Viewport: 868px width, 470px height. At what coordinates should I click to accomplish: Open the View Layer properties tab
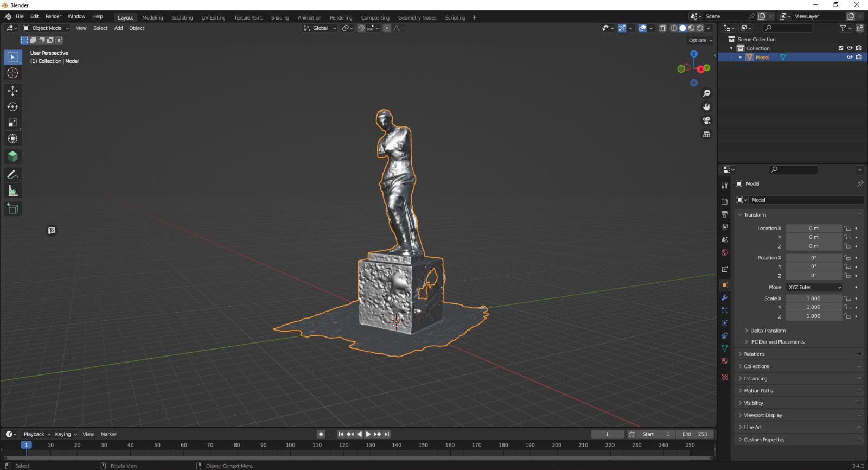pos(724,227)
